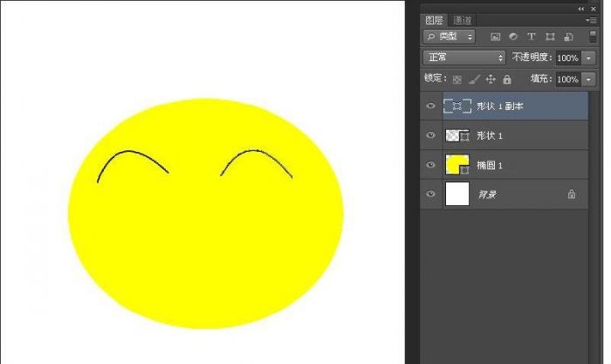Click the lock position move icon
611x364 pixels.
click(490, 79)
